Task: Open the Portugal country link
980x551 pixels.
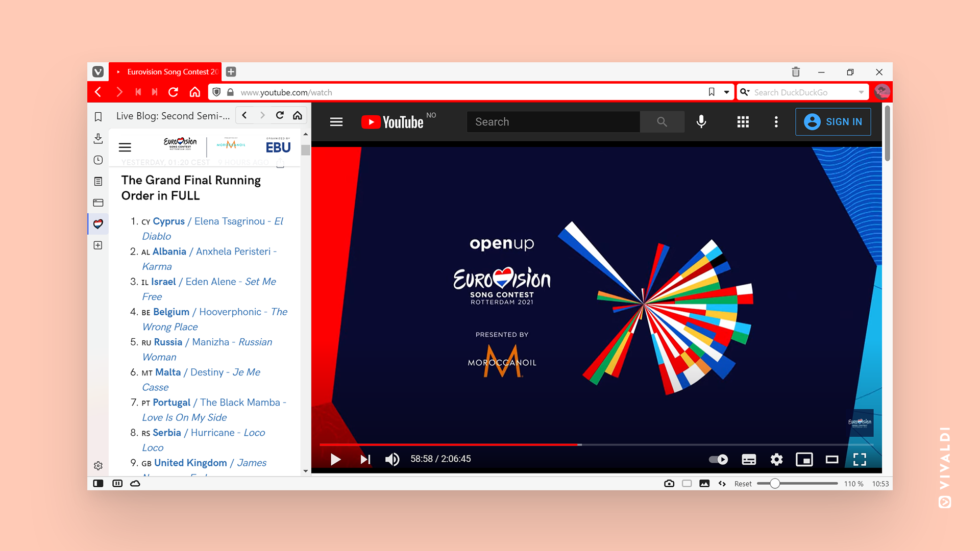Action: 171,403
